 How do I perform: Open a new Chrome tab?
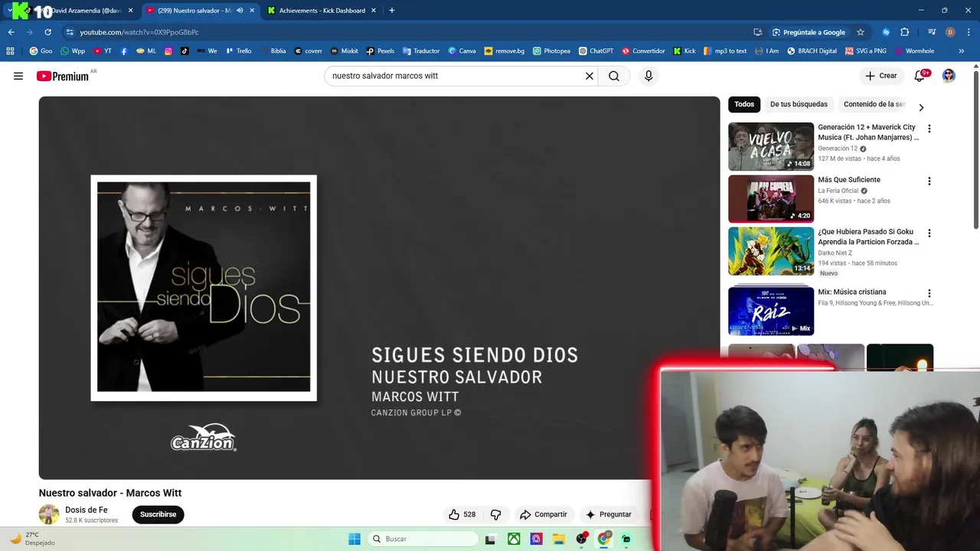click(392, 11)
